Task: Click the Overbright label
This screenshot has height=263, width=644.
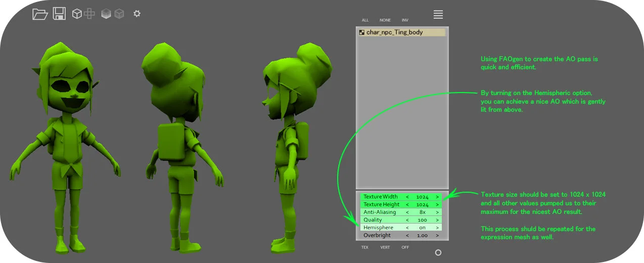Action: 378,236
